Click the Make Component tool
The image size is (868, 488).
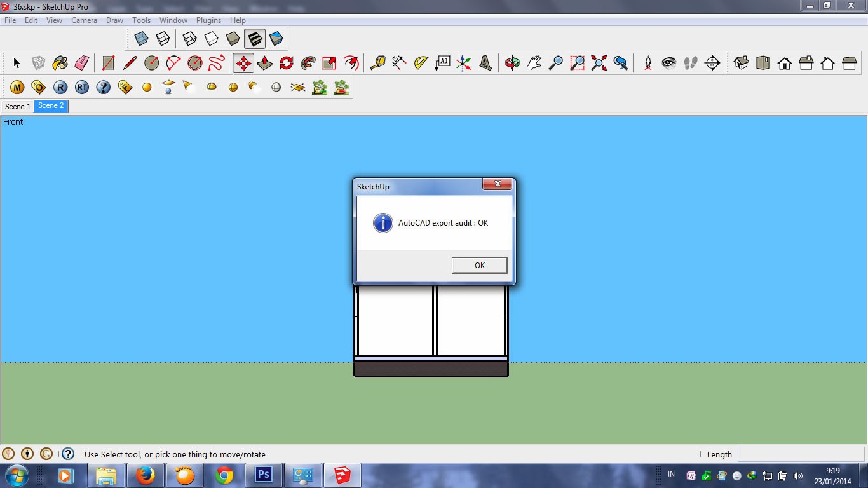click(x=38, y=63)
